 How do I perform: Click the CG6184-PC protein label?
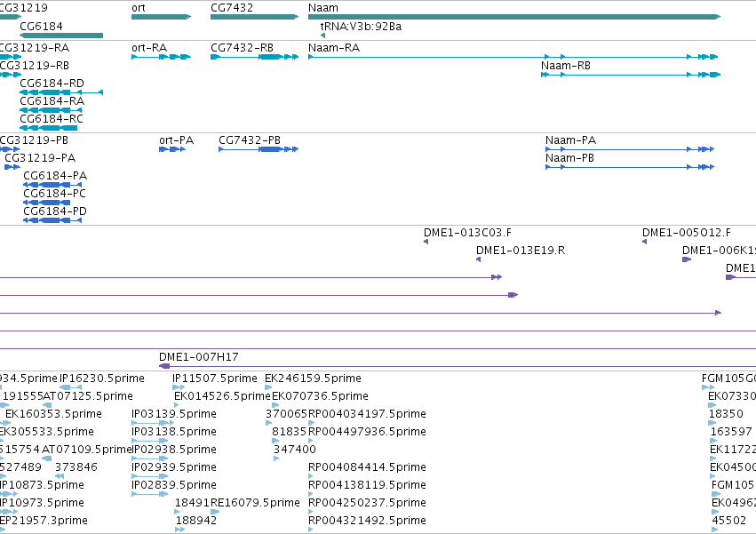54,194
